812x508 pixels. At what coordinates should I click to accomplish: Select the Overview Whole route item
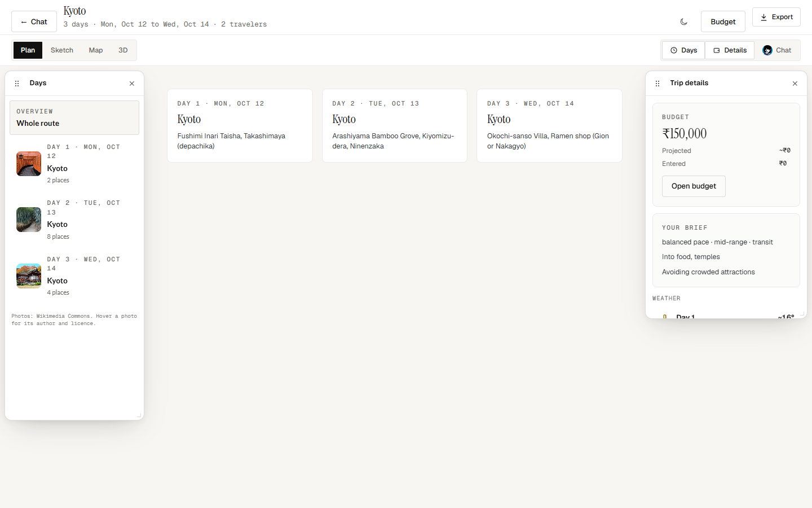tap(74, 117)
